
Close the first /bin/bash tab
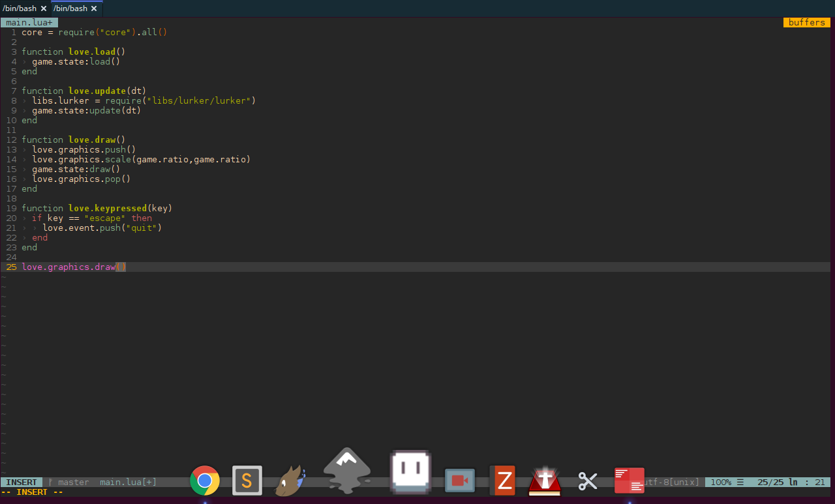tap(44, 9)
